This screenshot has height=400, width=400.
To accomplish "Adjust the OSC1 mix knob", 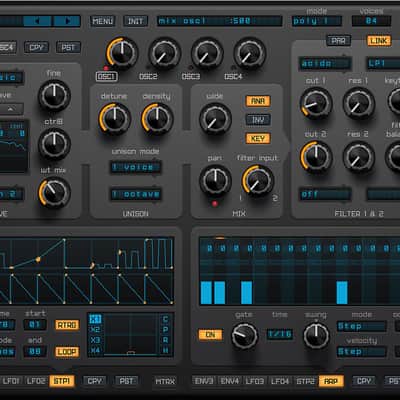I will coord(122,53).
